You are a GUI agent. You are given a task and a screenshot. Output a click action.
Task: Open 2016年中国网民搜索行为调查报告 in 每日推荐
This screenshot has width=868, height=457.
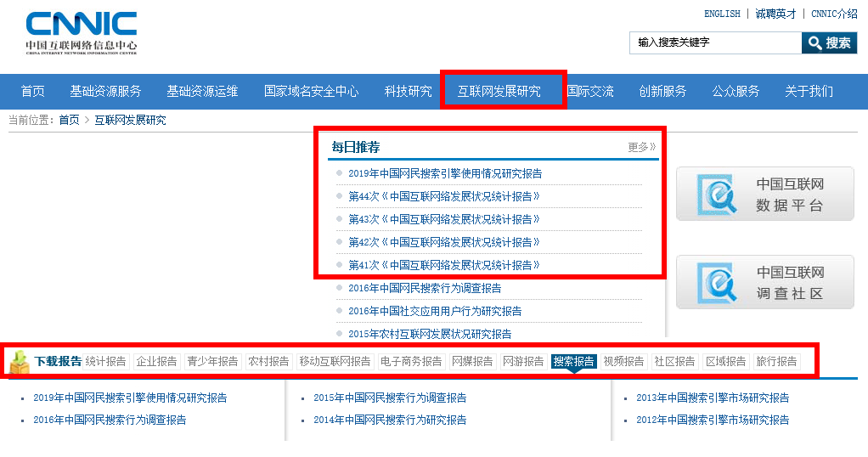(x=425, y=288)
